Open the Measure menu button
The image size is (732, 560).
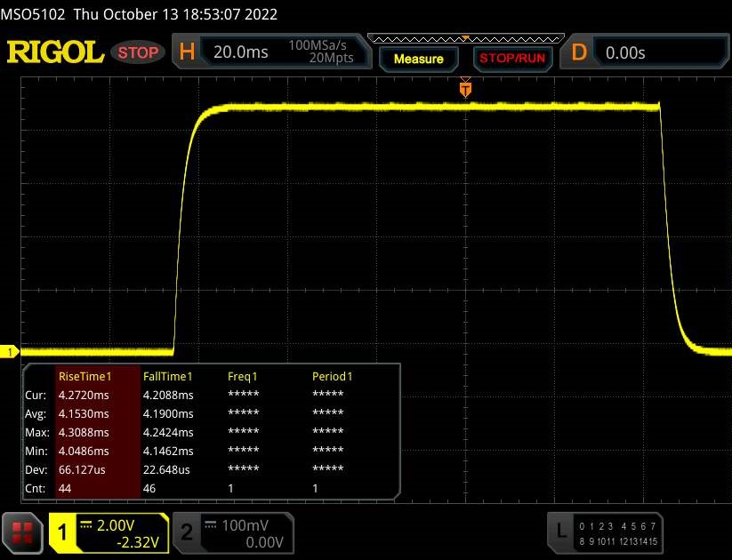419,59
